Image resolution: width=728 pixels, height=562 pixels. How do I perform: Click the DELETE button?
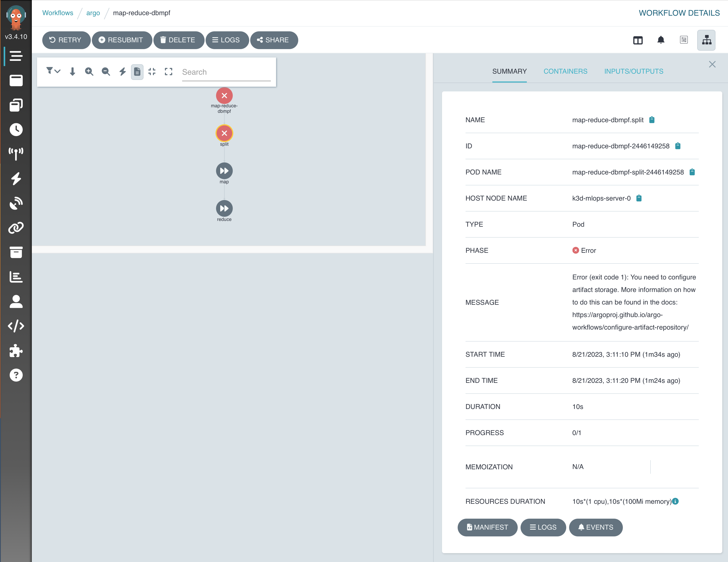point(179,40)
